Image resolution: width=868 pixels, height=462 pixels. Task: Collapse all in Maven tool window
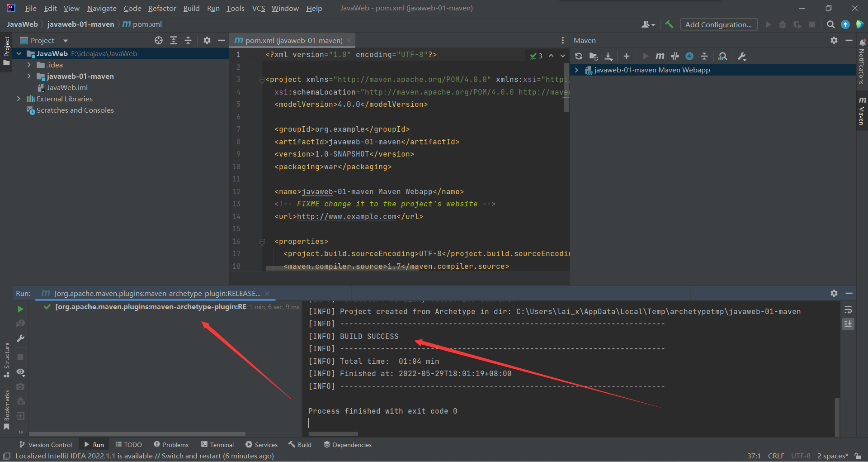[x=704, y=56]
